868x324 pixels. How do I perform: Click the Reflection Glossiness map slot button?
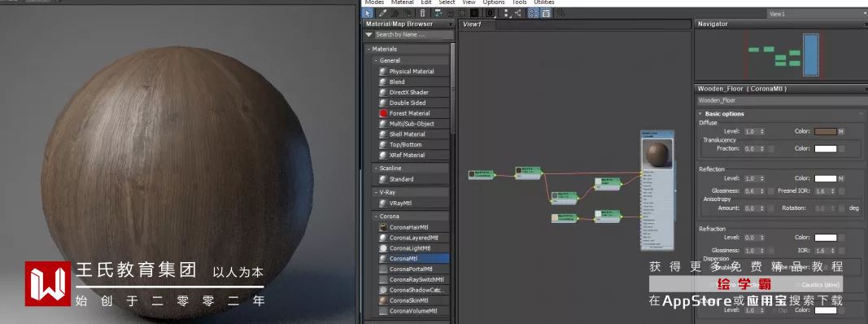[770, 191]
